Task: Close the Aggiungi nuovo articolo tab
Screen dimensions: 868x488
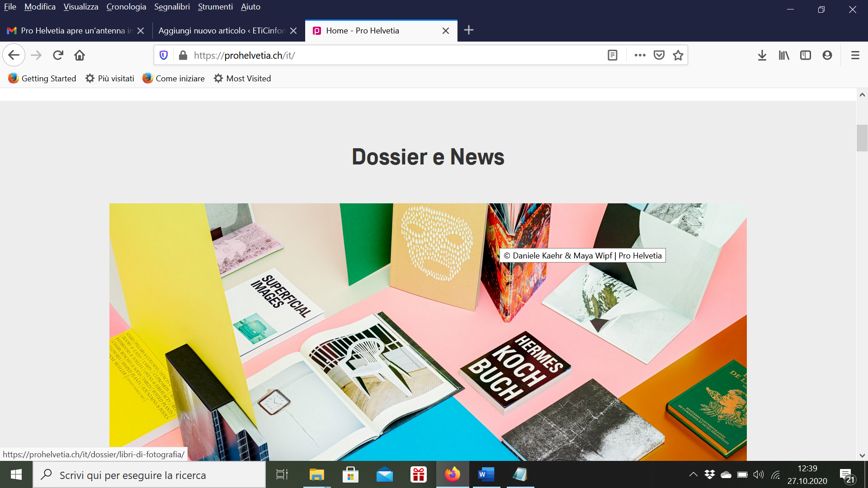Action: point(293,31)
